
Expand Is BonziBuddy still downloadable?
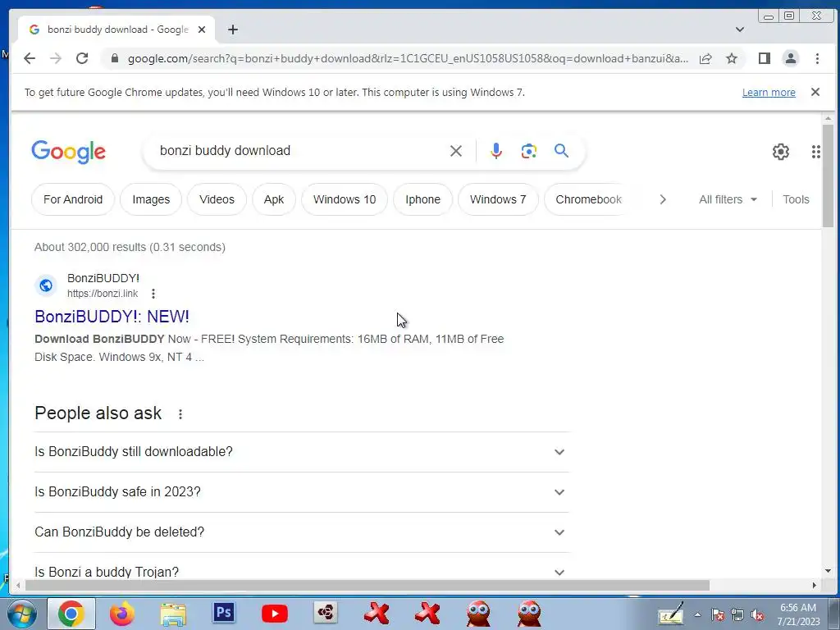(302, 452)
